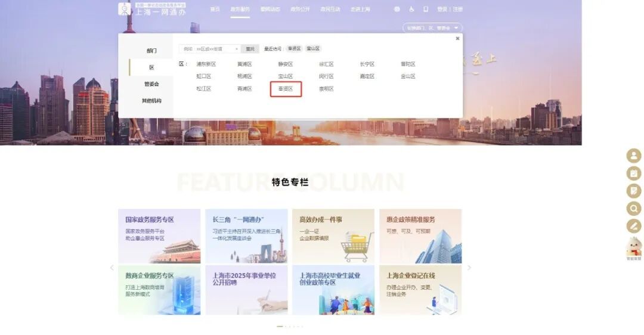Screen dimensions: 644x335
Task: Select 金山区 district
Action: click(408, 76)
